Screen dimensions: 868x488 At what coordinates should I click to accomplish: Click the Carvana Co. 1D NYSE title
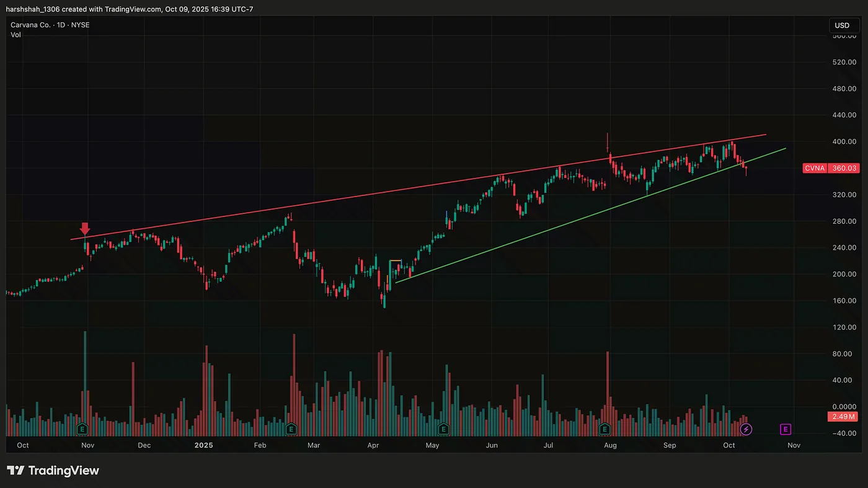click(x=50, y=25)
